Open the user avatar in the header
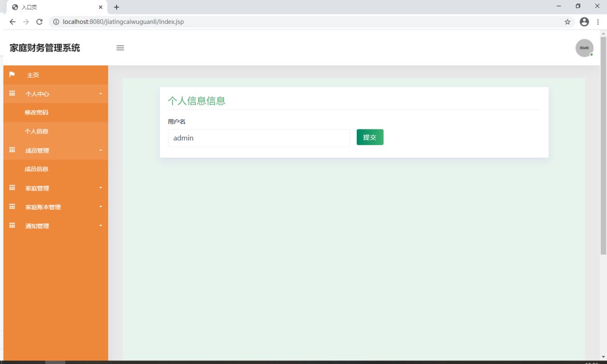This screenshot has width=607, height=364. [x=584, y=48]
